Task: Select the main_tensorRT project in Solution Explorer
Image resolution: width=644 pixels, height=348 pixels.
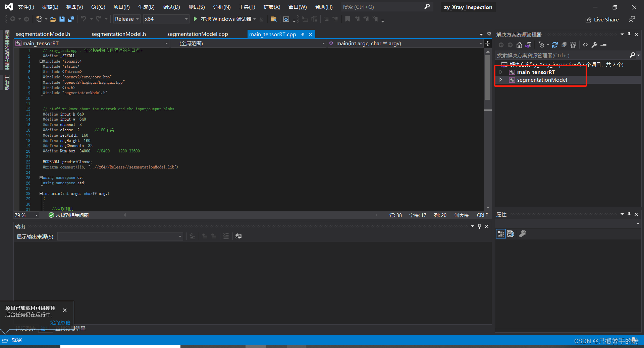Action: (x=536, y=72)
